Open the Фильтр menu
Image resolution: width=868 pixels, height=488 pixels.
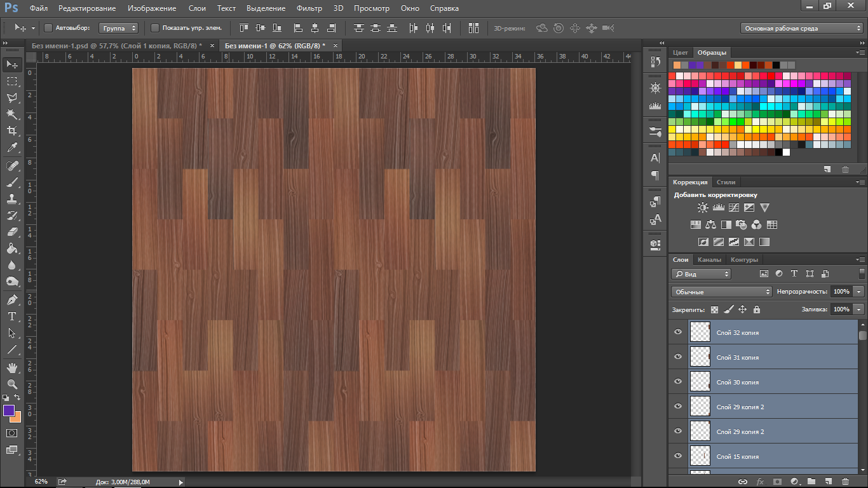tap(309, 8)
